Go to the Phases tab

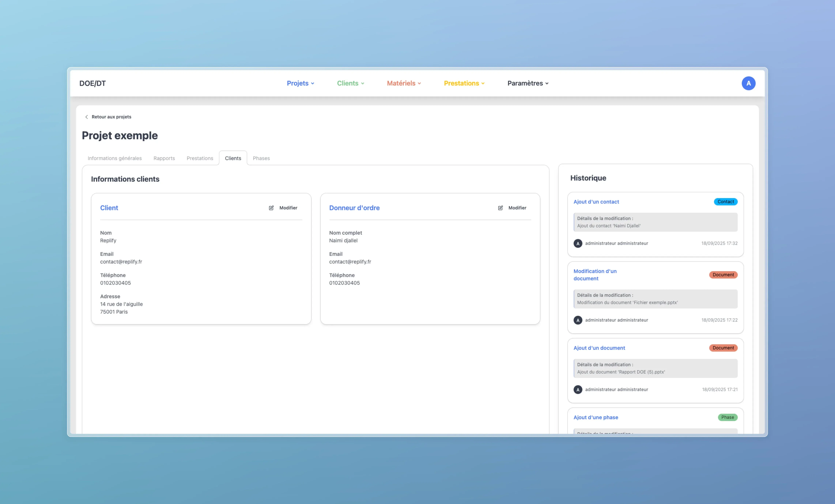(x=261, y=158)
